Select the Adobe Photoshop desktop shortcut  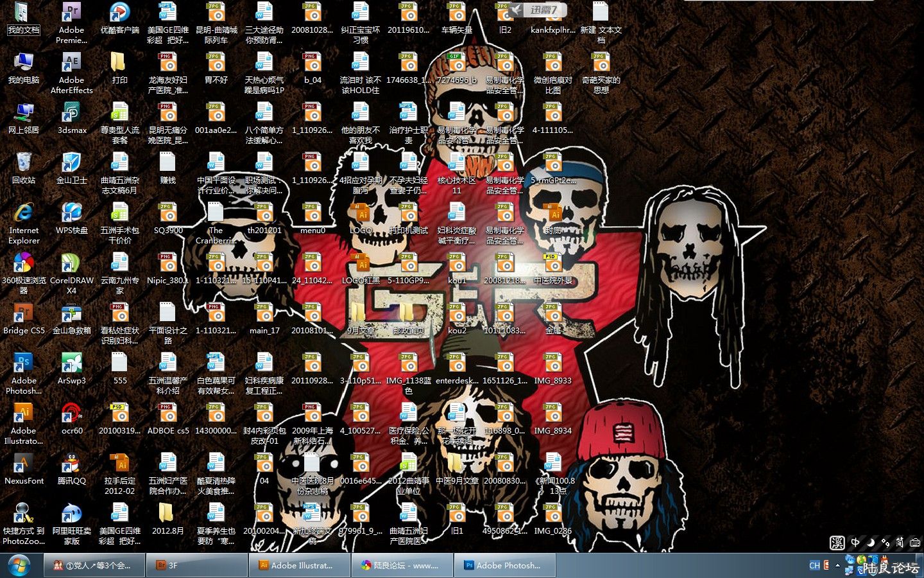(24, 363)
